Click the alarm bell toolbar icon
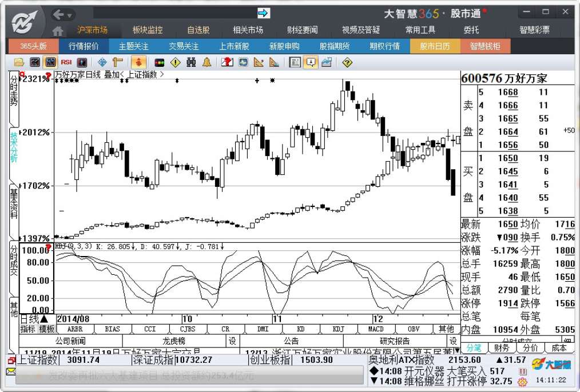This screenshot has height=392, width=580. tap(206, 62)
